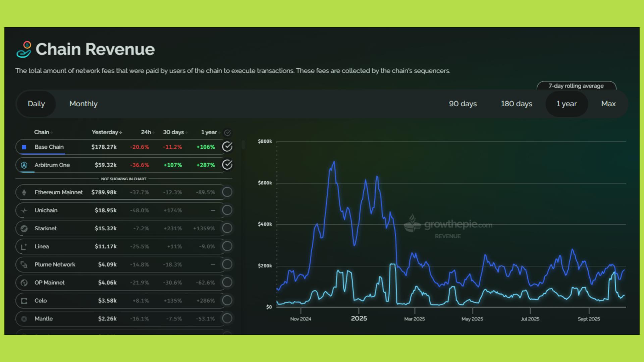The image size is (644, 362).
Task: Select the 180 days range button
Action: pos(516,104)
